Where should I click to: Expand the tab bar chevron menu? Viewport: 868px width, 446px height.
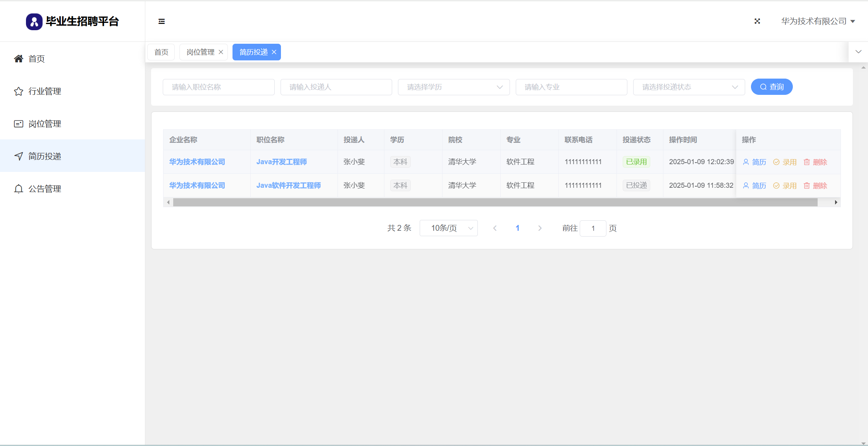[858, 52]
